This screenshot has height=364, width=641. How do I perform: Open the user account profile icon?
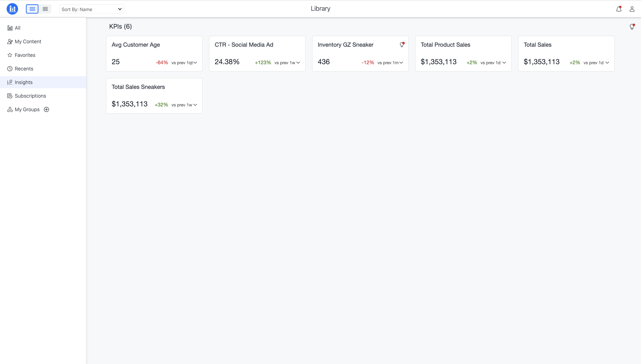coord(632,9)
